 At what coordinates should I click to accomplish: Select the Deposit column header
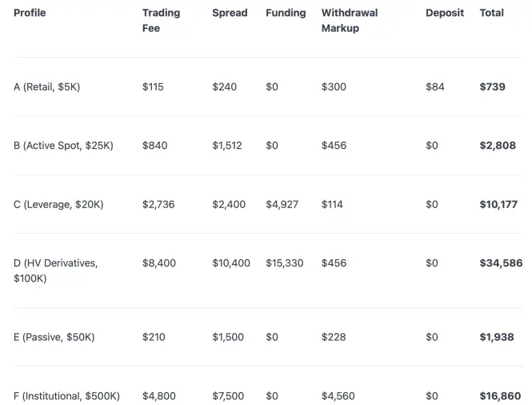pyautogui.click(x=445, y=13)
